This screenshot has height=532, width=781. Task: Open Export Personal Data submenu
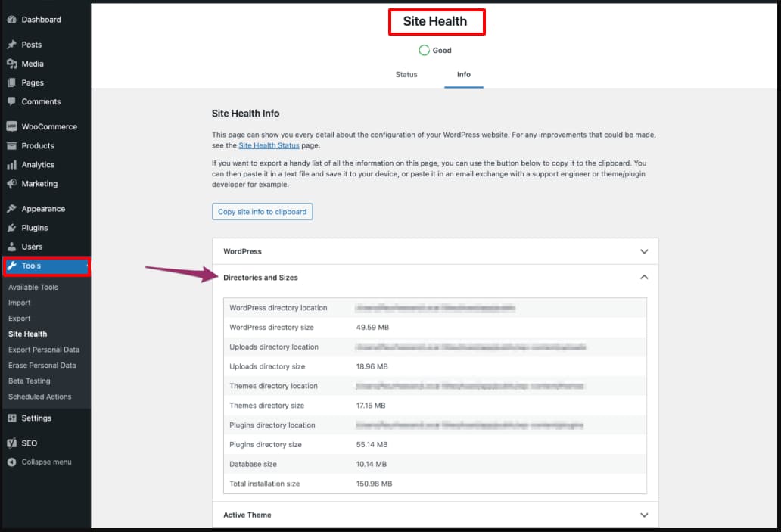(x=44, y=350)
